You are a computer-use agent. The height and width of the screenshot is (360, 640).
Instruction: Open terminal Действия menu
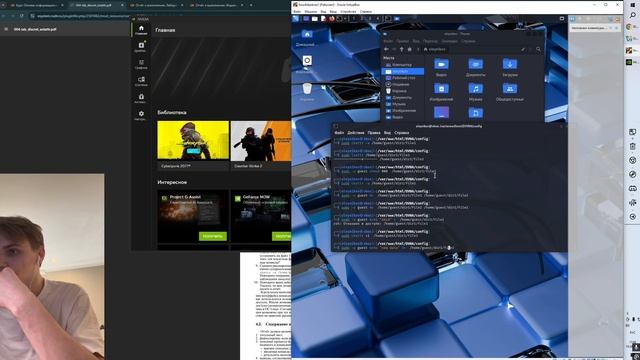[356, 133]
